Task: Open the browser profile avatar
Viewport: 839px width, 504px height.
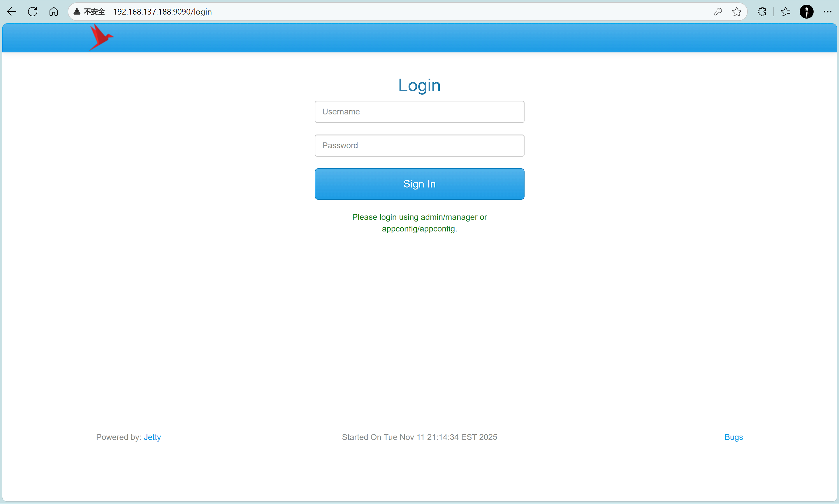Action: 806,12
